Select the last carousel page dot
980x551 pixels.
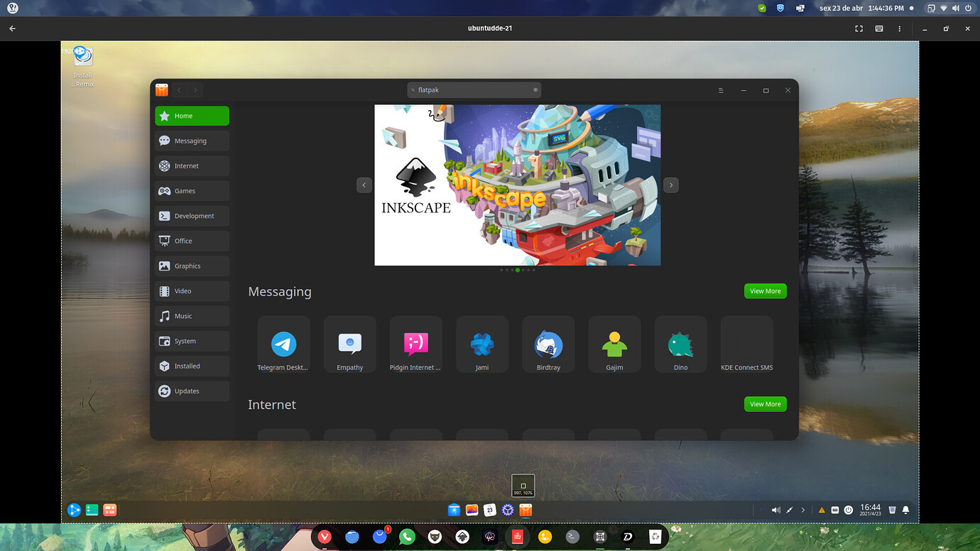(x=534, y=270)
